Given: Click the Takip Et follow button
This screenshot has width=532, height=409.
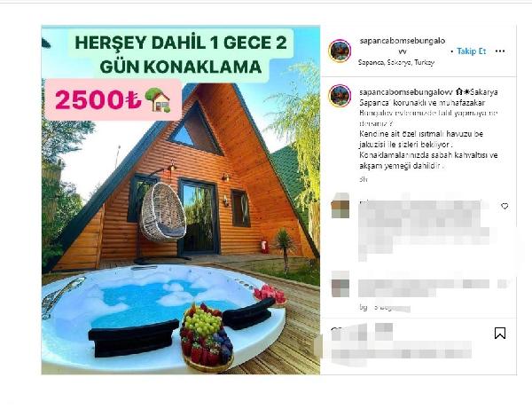Looking at the screenshot, I should 472,51.
